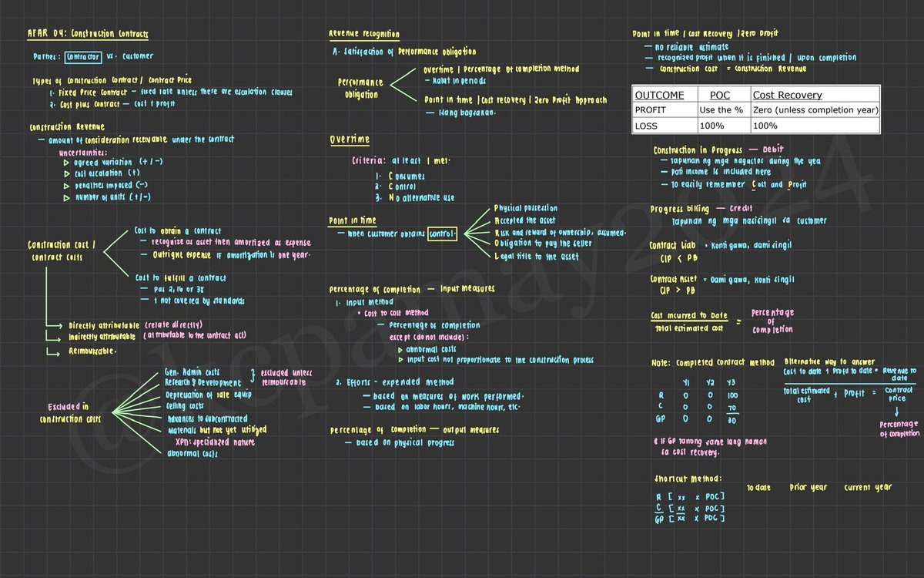The width and height of the screenshot is (924, 578).
Task: Select the 'Reimbursable.' item
Action: click(x=92, y=351)
